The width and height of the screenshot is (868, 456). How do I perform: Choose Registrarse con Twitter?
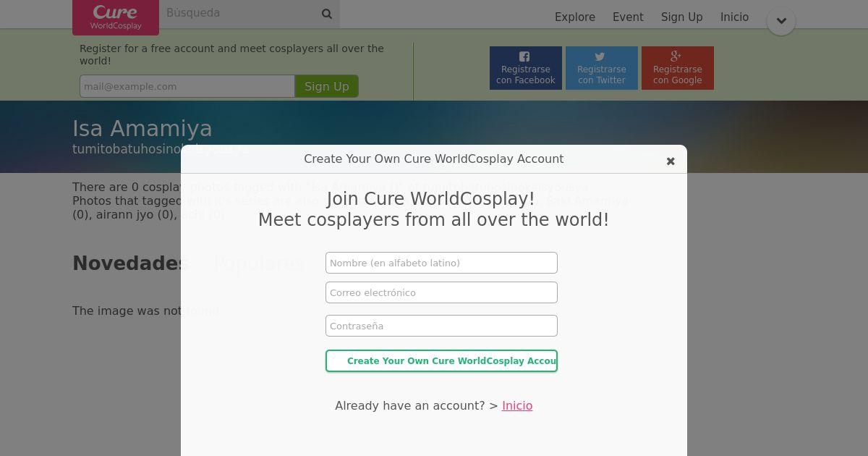click(x=602, y=68)
